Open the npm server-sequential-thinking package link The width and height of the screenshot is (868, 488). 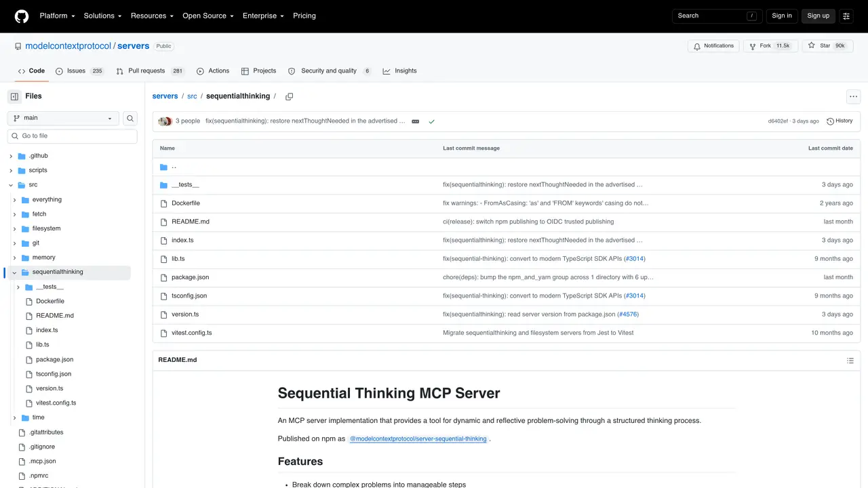tap(418, 439)
